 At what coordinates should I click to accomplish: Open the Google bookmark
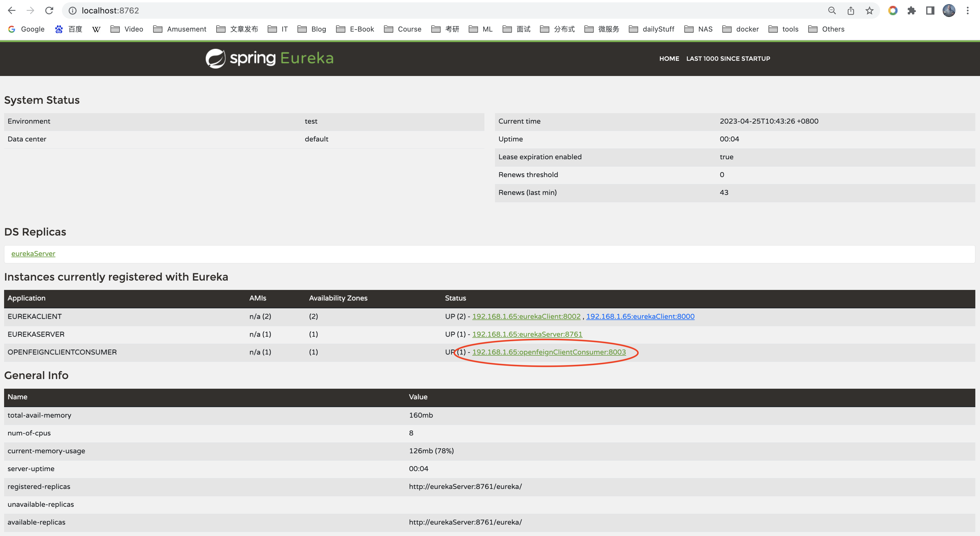click(x=26, y=29)
